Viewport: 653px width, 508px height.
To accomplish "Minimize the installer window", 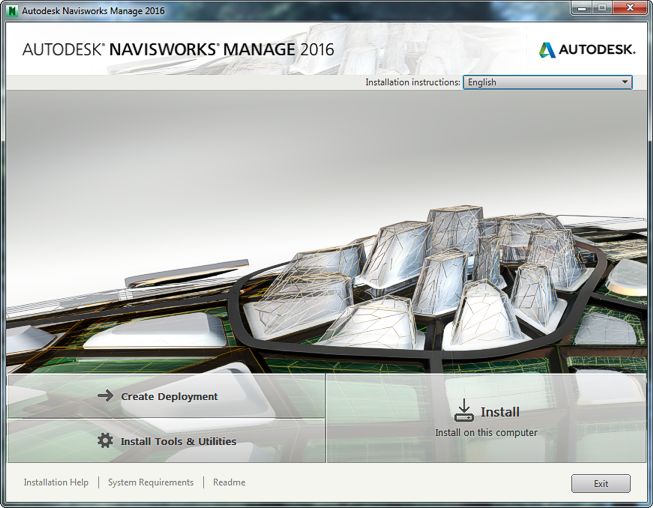I will pyautogui.click(x=582, y=8).
